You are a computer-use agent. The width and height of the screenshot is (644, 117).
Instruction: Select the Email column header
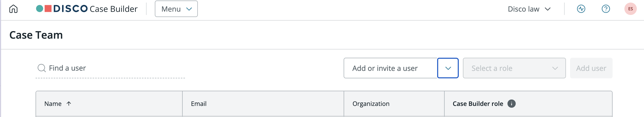(x=199, y=104)
